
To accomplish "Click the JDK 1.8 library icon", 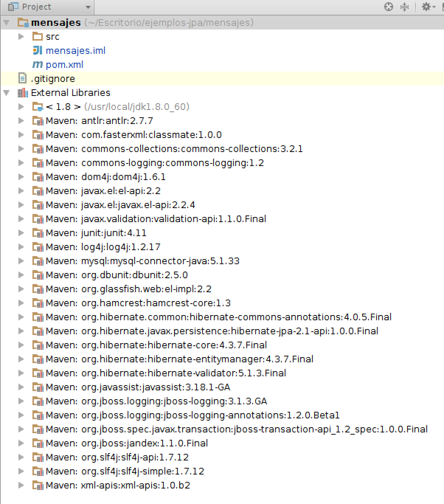I will pos(38,107).
